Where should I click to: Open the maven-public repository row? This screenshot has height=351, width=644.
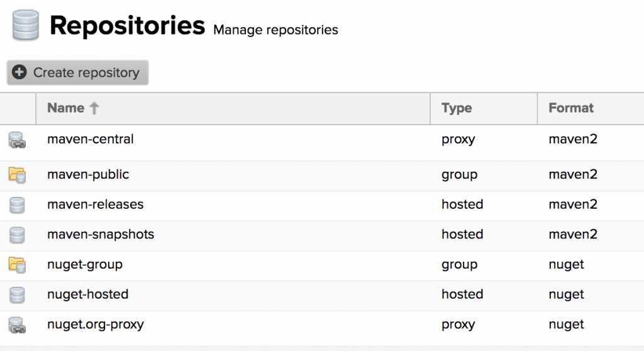88,174
